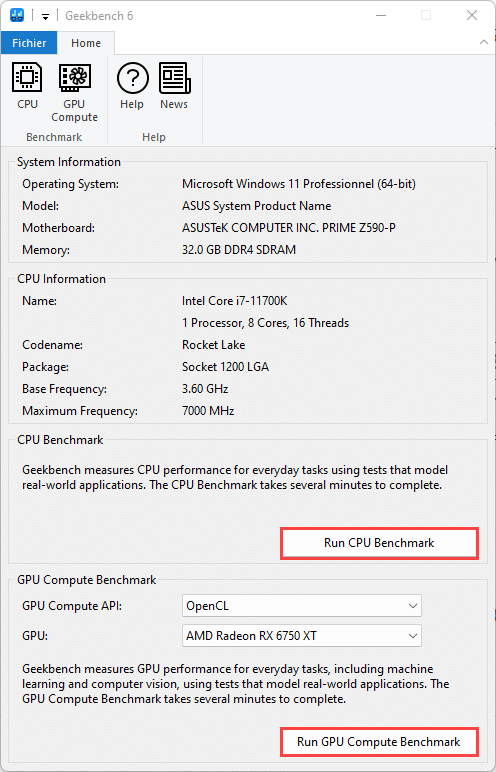The width and height of the screenshot is (496, 772).
Task: Expand the GPU Compute API dropdown (OpenCL)
Action: coord(302,606)
